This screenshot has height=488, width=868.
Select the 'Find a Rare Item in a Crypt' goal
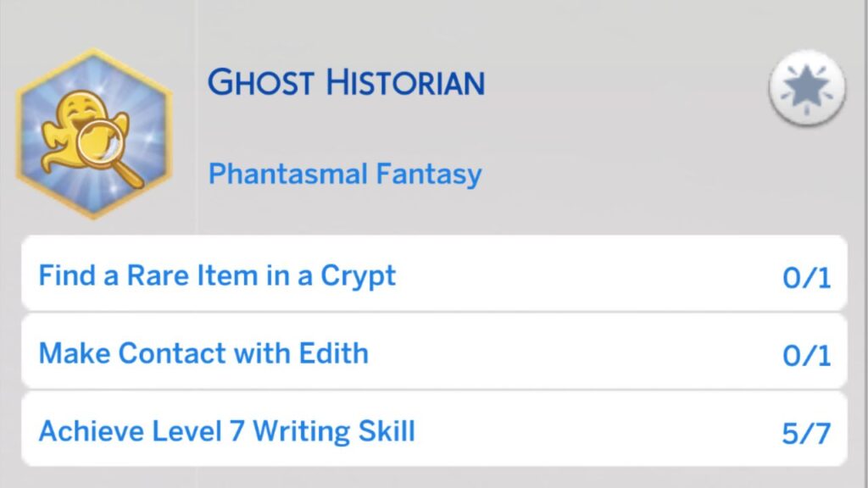pyautogui.click(x=219, y=274)
